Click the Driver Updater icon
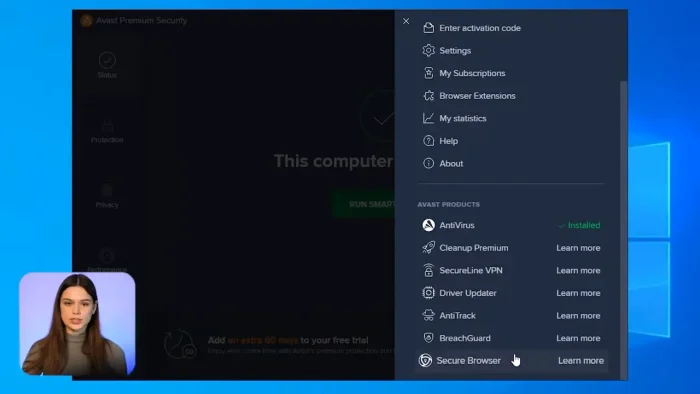Image resolution: width=700 pixels, height=394 pixels. tap(429, 293)
